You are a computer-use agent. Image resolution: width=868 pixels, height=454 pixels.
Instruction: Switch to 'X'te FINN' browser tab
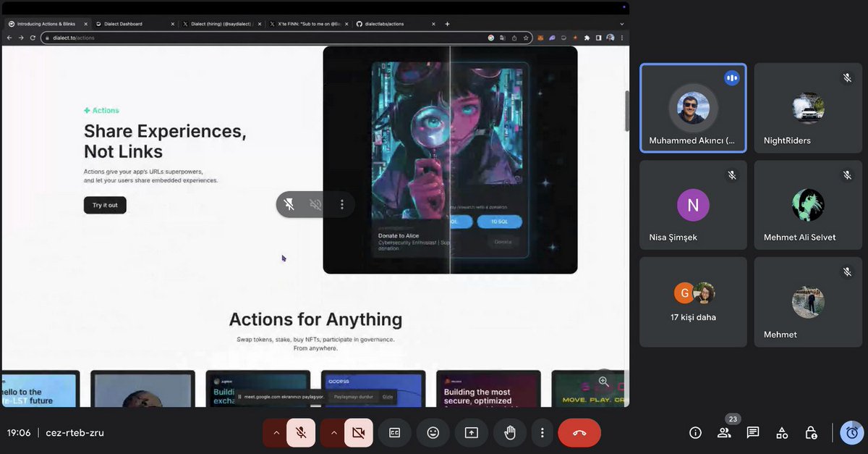coord(309,24)
